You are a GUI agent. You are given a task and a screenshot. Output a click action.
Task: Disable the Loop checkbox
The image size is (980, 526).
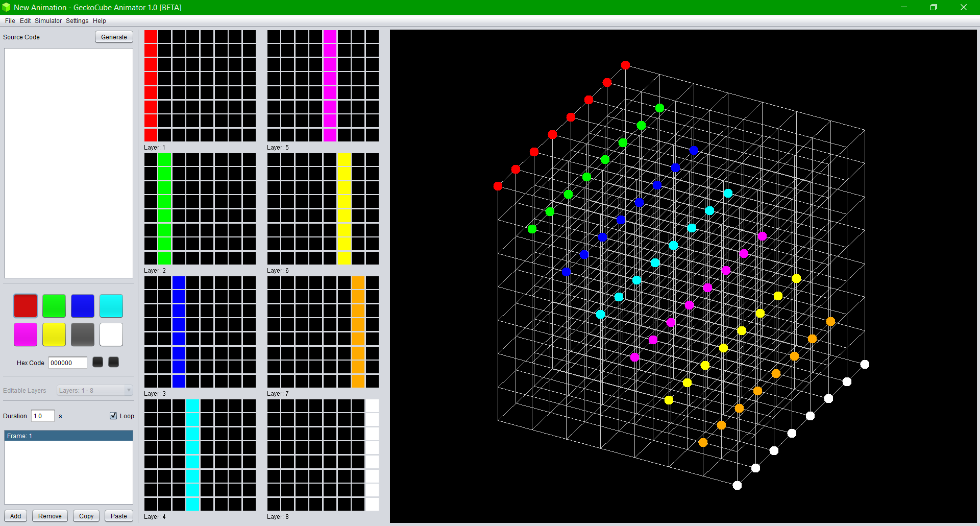[x=113, y=416]
